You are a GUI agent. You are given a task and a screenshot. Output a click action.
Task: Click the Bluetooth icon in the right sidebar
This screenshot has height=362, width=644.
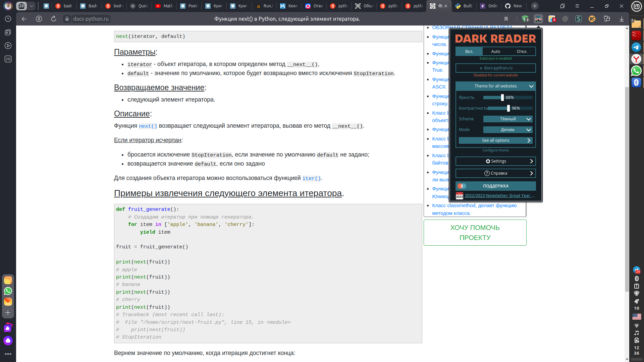(637, 82)
